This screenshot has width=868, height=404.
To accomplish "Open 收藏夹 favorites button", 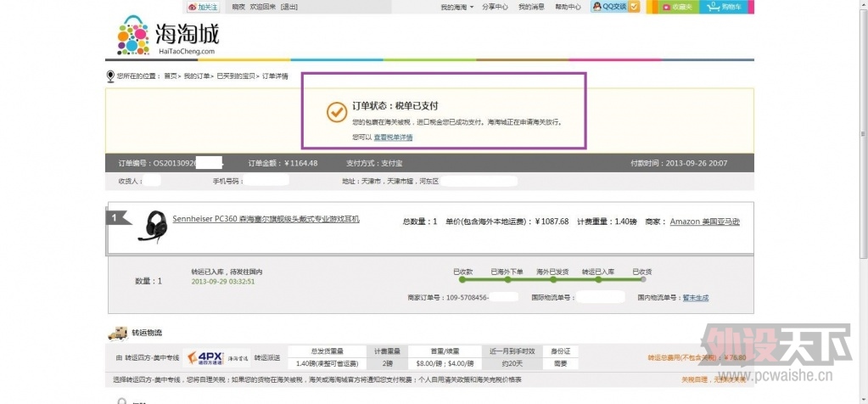I will 675,7.
